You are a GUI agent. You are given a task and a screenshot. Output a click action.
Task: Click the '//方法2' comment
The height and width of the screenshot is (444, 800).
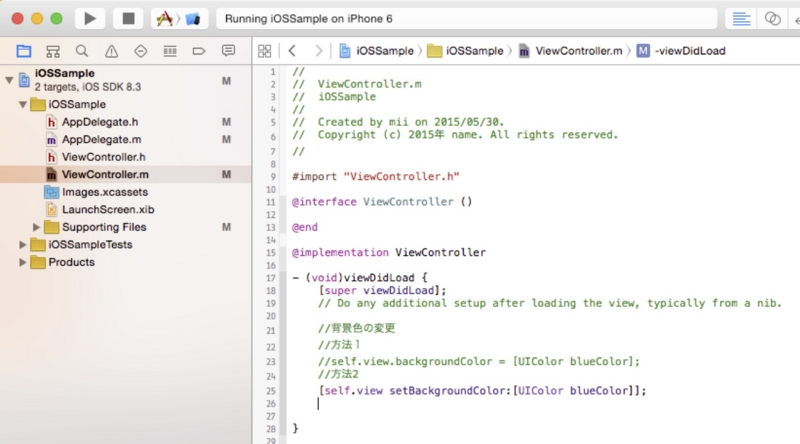tap(338, 375)
